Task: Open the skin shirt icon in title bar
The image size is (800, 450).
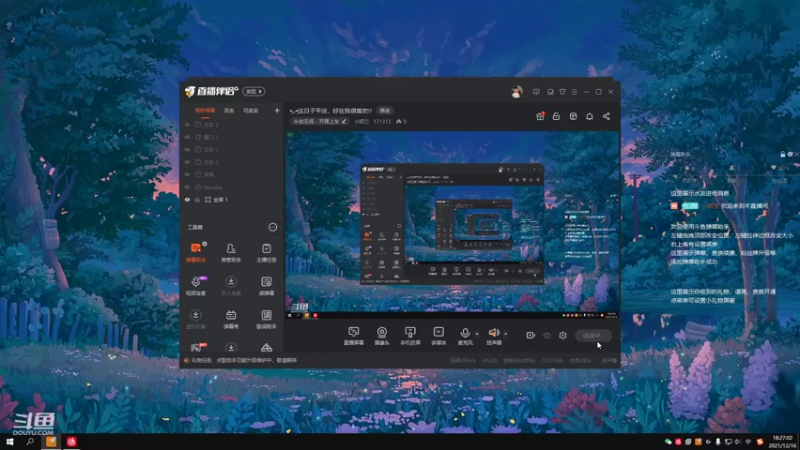Action: (x=562, y=92)
